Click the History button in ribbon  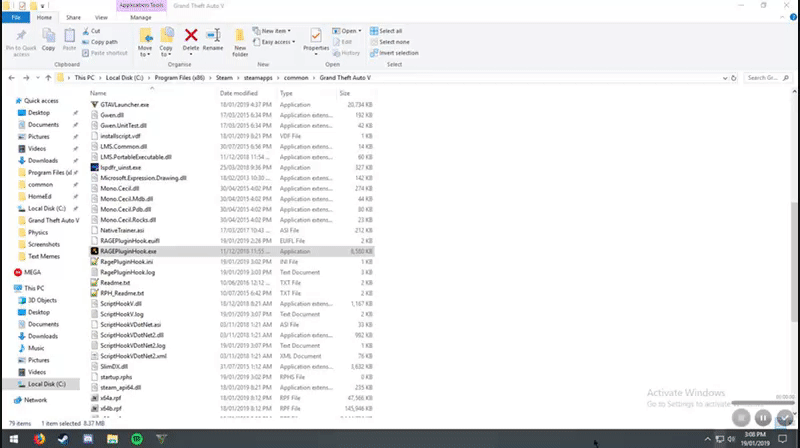(x=346, y=53)
